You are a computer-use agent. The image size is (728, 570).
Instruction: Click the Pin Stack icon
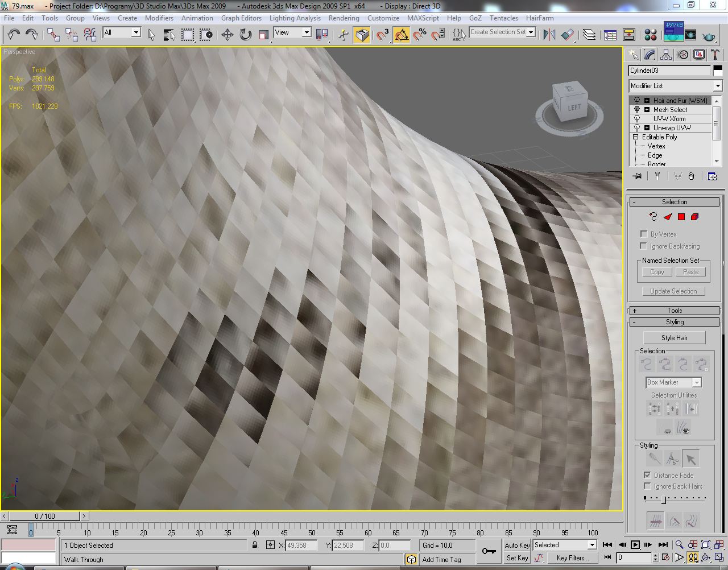(x=637, y=176)
